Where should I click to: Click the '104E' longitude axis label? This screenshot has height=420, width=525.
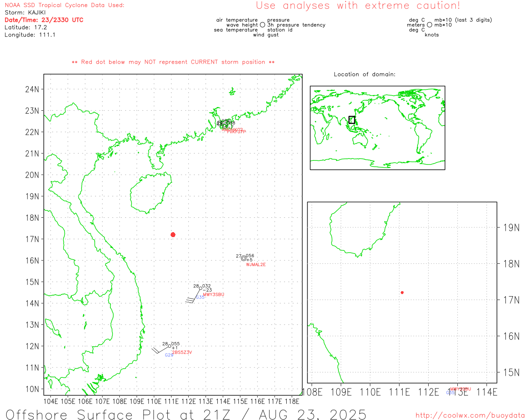point(51,401)
